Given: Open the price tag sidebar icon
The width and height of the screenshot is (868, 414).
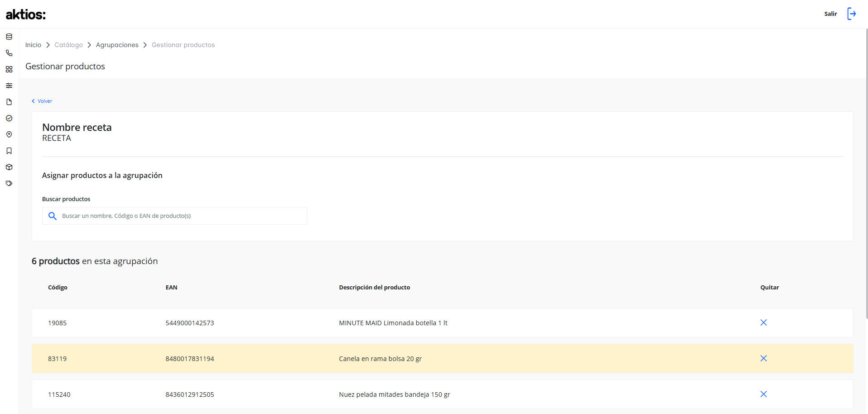Looking at the screenshot, I should (9, 183).
